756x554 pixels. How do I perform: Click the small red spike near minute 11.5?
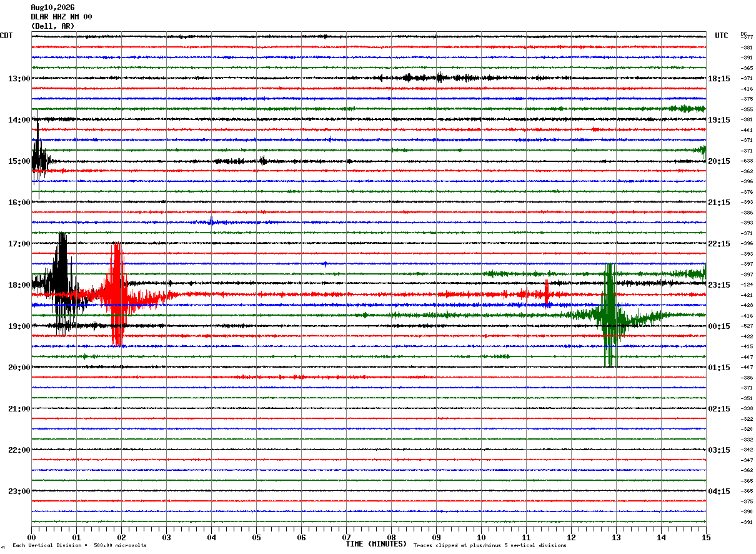pos(547,293)
